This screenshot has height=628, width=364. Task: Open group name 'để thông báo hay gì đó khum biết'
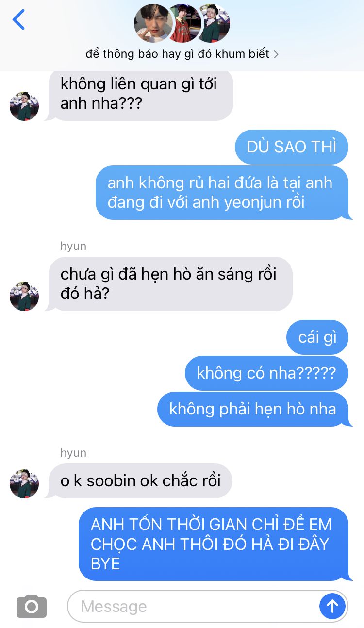click(178, 54)
